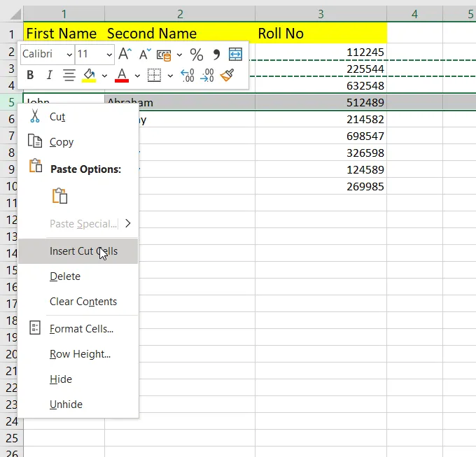Select the Roll No header cell
The image size is (476, 457).
pyautogui.click(x=320, y=33)
